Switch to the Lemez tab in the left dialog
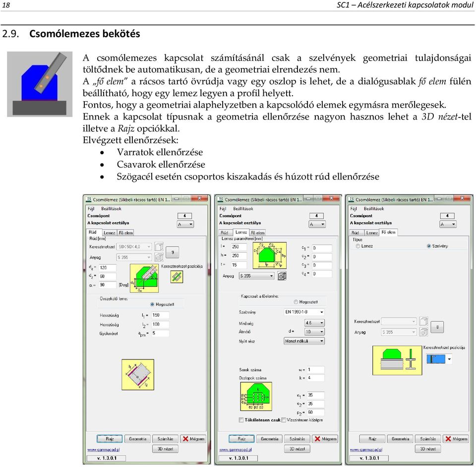 pyautogui.click(x=109, y=233)
